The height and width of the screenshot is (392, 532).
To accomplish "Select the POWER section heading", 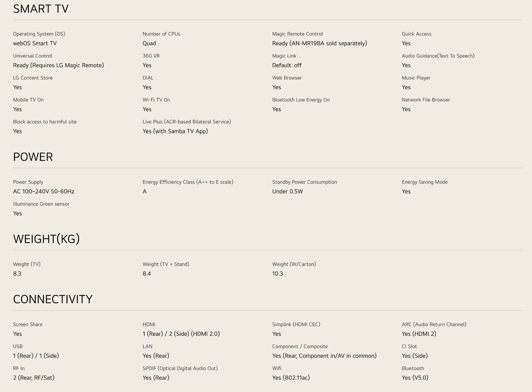I will coord(33,157).
